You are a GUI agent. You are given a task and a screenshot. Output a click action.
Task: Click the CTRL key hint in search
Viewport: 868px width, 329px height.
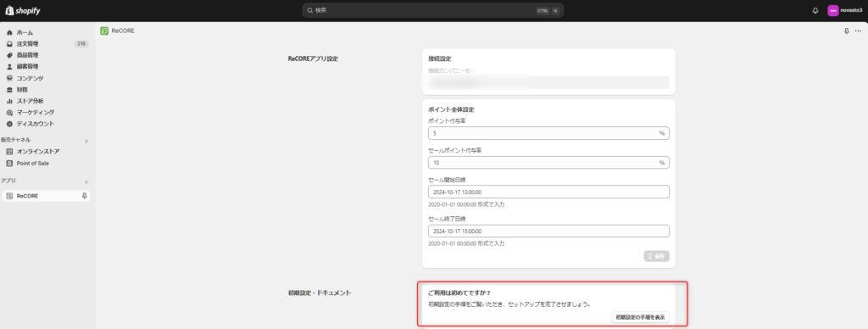[542, 10]
